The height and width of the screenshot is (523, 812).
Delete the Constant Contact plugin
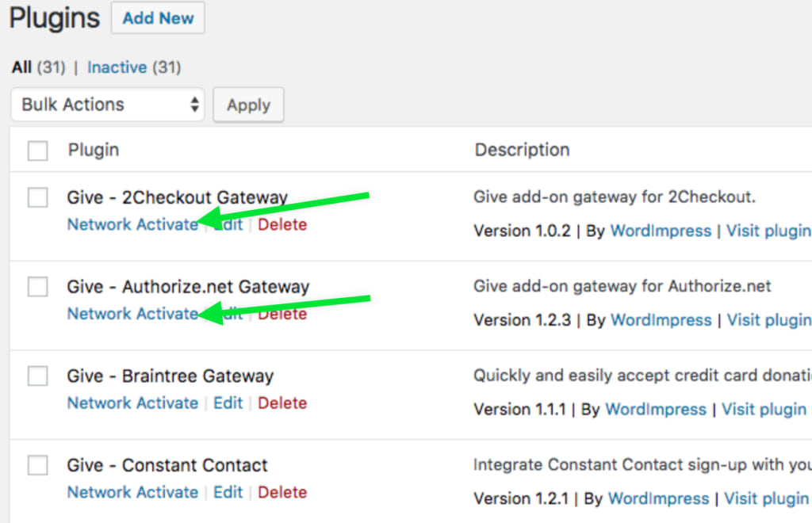point(282,492)
